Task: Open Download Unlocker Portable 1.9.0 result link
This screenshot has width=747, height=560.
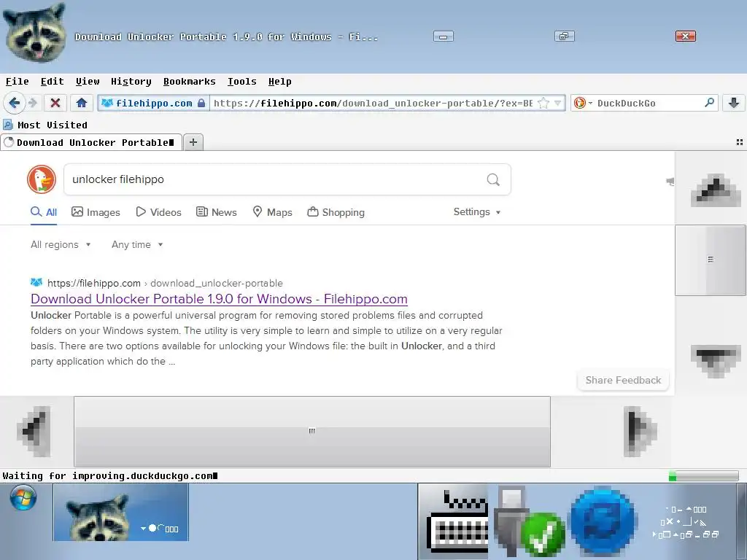Action: 219,299
